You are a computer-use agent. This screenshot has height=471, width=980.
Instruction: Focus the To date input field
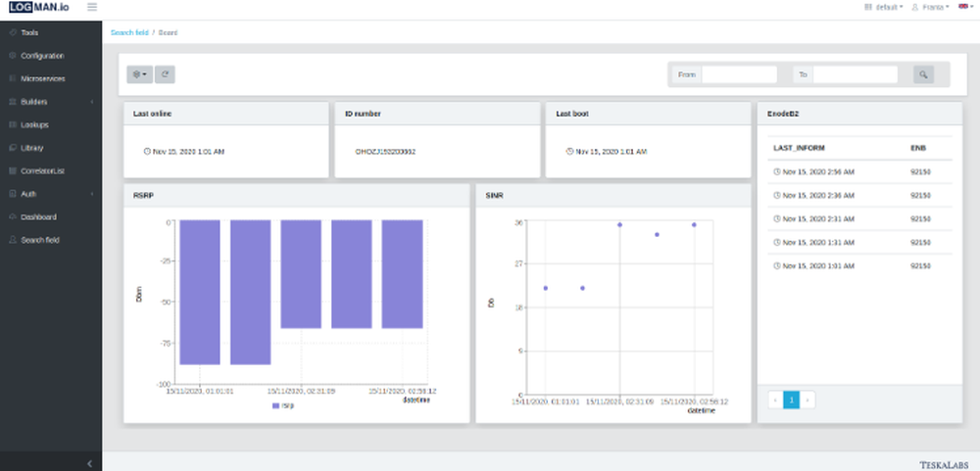855,74
